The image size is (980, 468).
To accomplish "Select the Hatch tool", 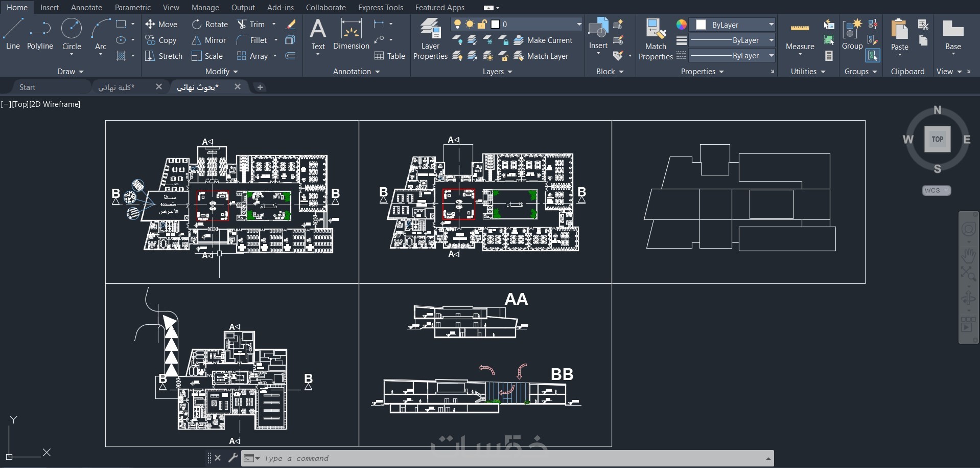I will (x=121, y=56).
